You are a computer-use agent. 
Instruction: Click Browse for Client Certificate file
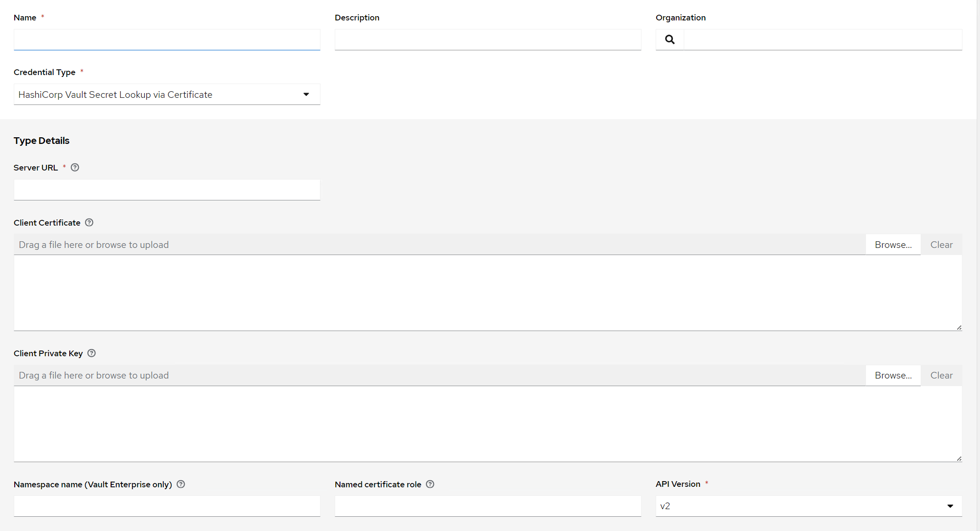tap(893, 245)
